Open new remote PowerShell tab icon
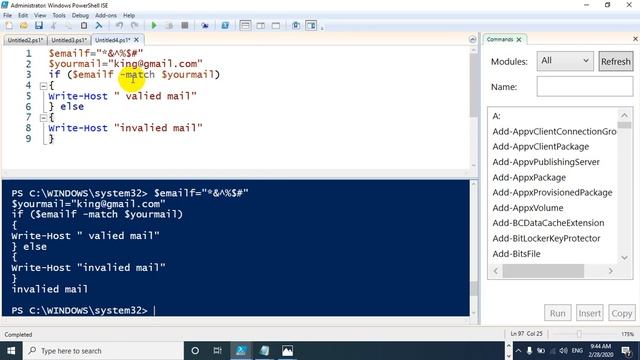This screenshot has width=640, height=360. click(204, 25)
